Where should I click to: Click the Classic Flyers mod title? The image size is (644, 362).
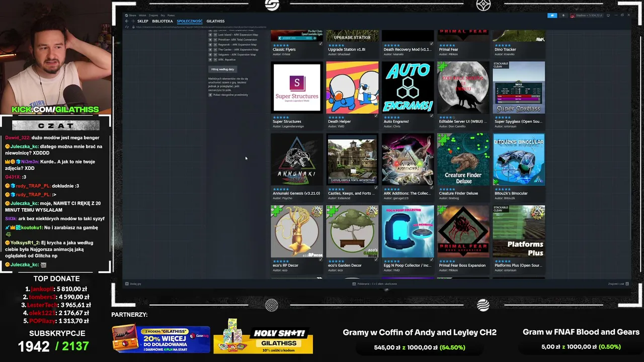pos(284,50)
